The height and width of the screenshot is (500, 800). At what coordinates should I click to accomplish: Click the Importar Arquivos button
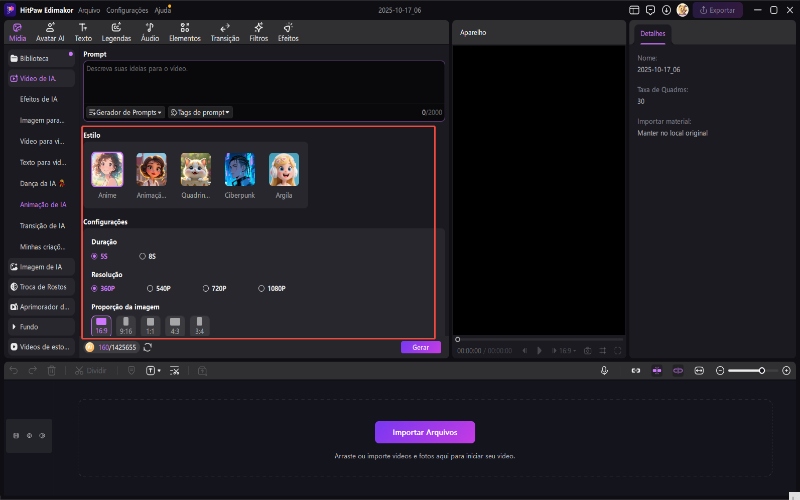tap(424, 432)
